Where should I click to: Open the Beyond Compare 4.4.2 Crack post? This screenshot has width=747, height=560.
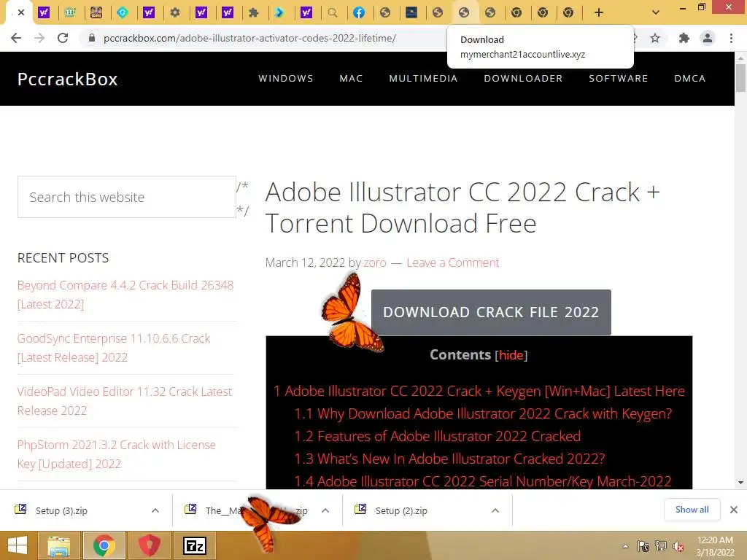pos(125,295)
